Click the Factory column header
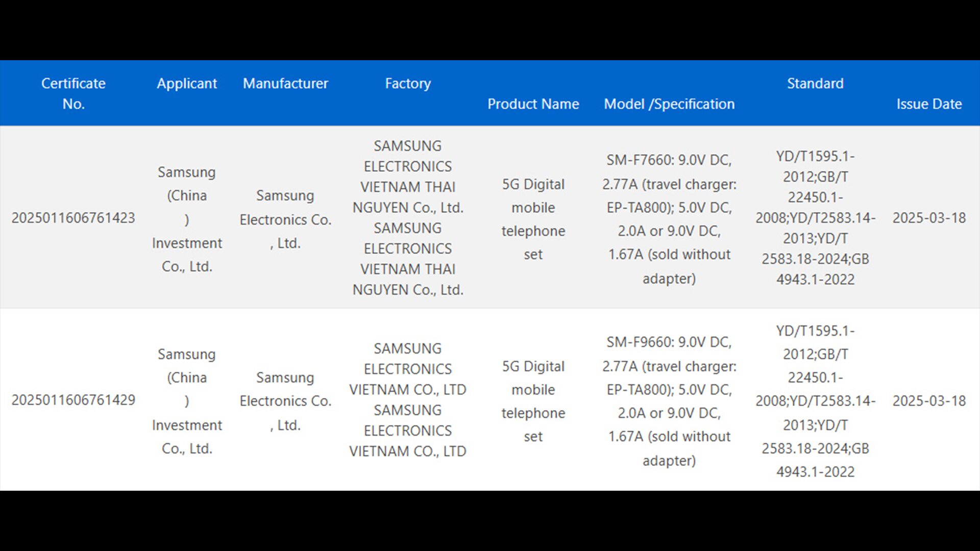This screenshot has height=551, width=980. tap(408, 83)
